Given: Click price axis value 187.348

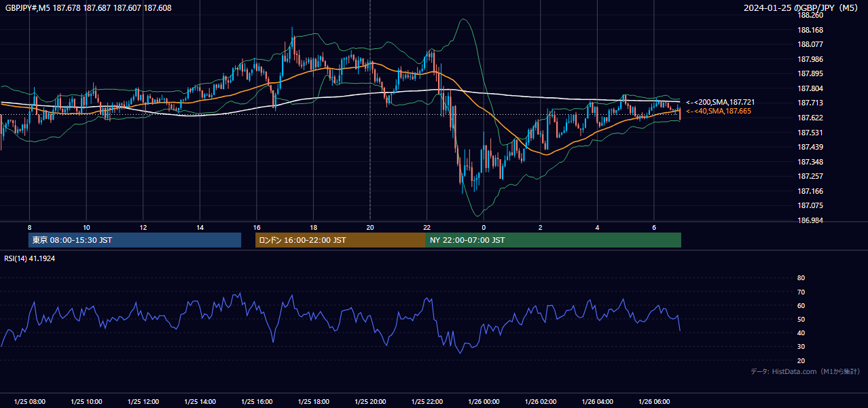Looking at the screenshot, I should 810,162.
